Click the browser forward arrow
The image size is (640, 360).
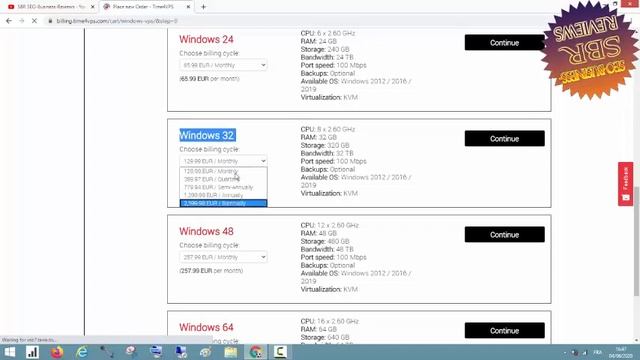tap(22, 21)
